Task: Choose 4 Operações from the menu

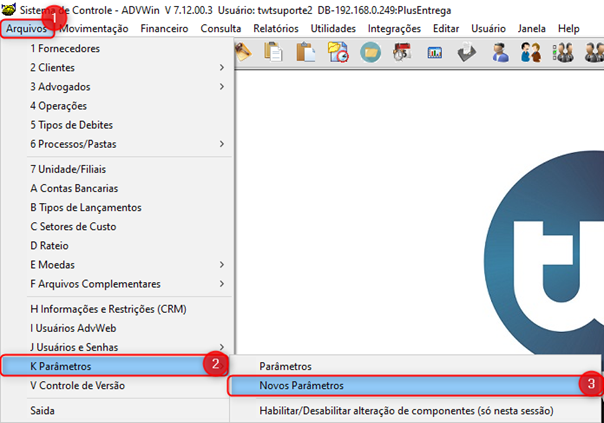Action: (117, 106)
